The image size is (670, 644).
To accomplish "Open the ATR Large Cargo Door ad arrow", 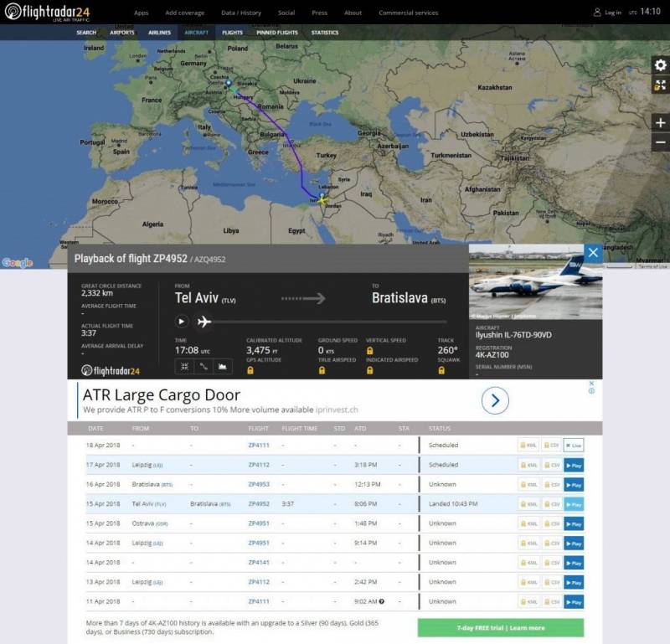I will tap(495, 400).
